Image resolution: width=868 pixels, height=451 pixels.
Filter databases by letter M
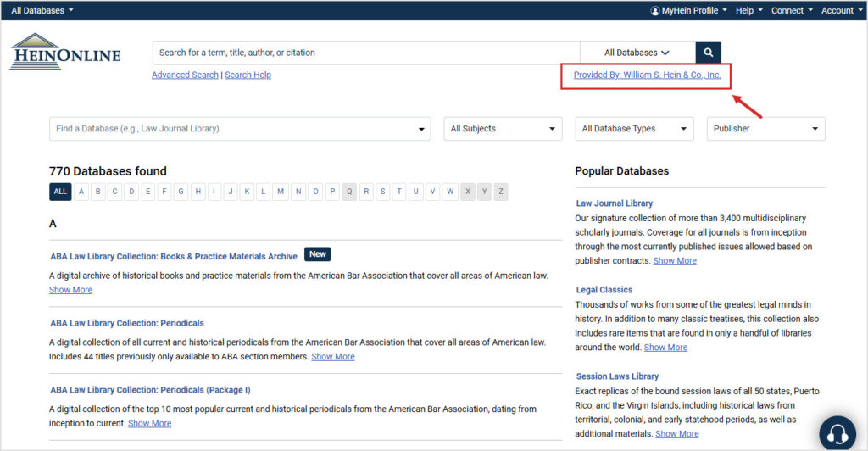coord(281,192)
